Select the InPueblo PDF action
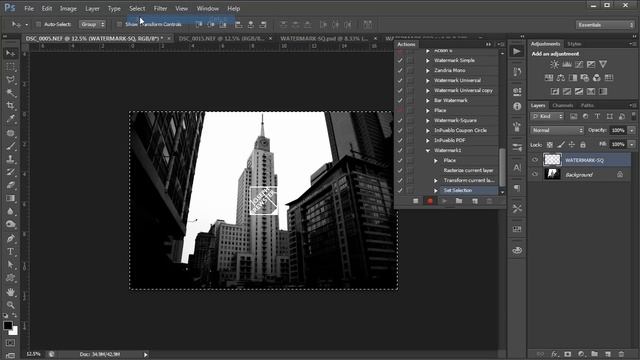 point(449,140)
